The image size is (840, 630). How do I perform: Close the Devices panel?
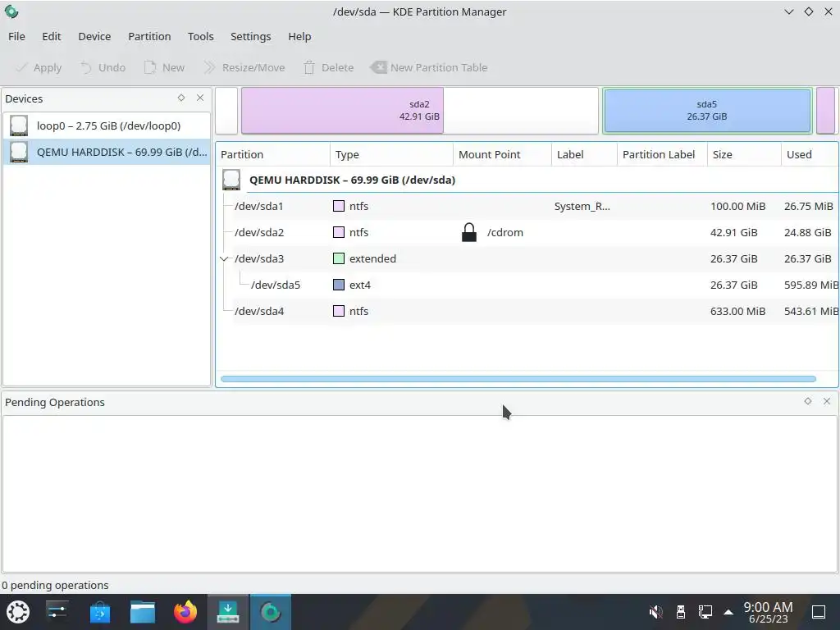coord(200,98)
